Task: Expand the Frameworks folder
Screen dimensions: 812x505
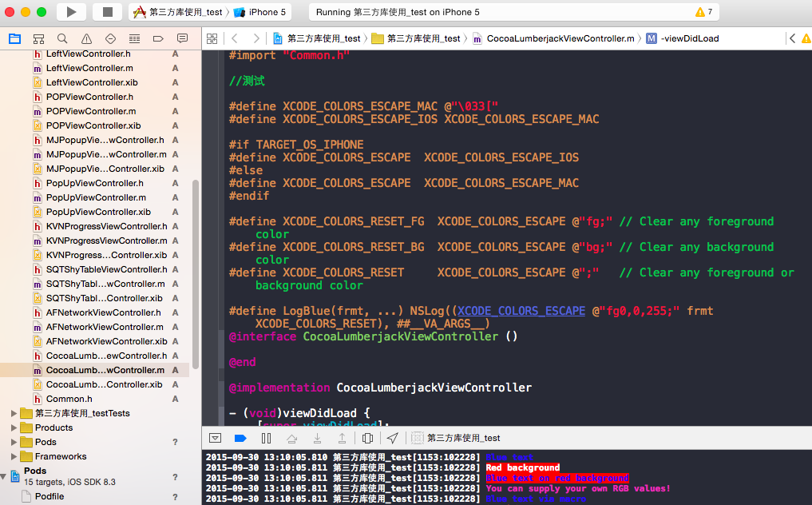Action: coord(14,456)
